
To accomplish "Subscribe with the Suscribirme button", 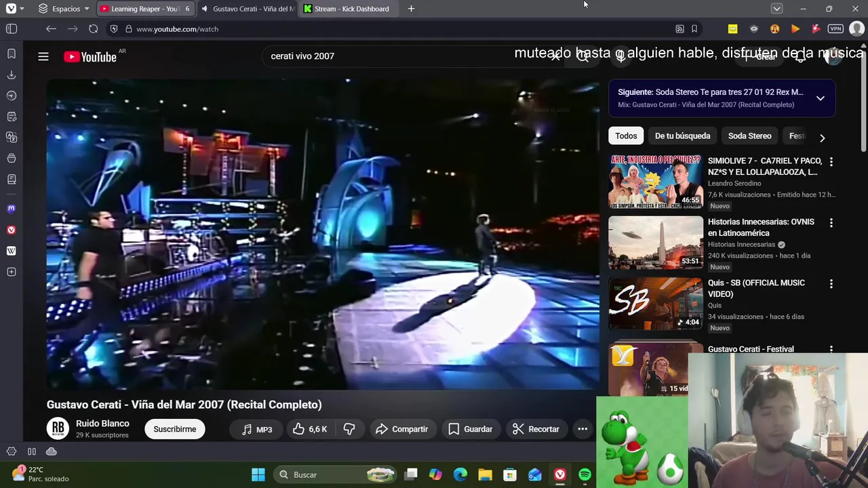I will [175, 429].
